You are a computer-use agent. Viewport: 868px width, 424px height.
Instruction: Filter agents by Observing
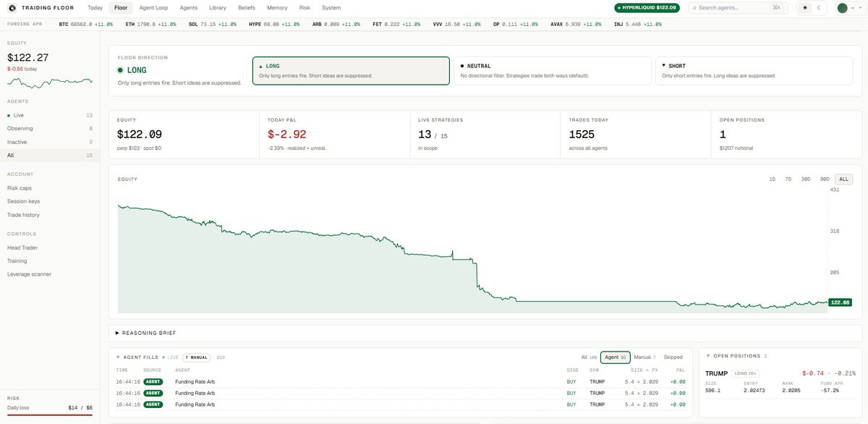point(50,128)
